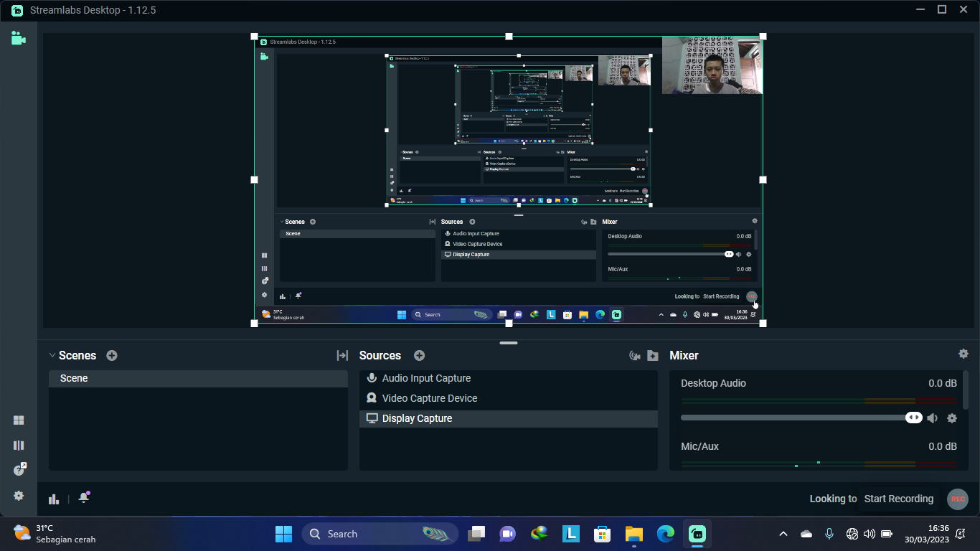The image size is (980, 551).
Task: Open Desktop Audio source settings gear
Action: coord(952,418)
